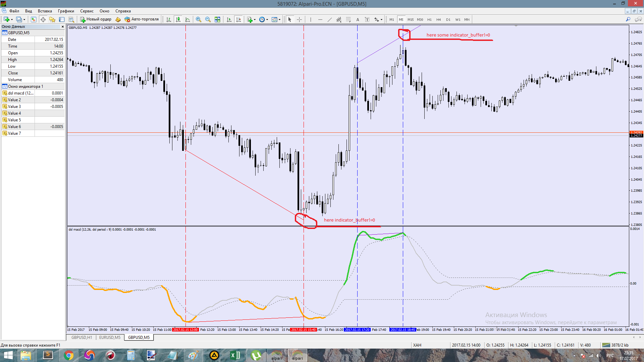This screenshot has height=362, width=644.
Task: Click the Zoom Out magnifier icon
Action: tap(208, 19)
